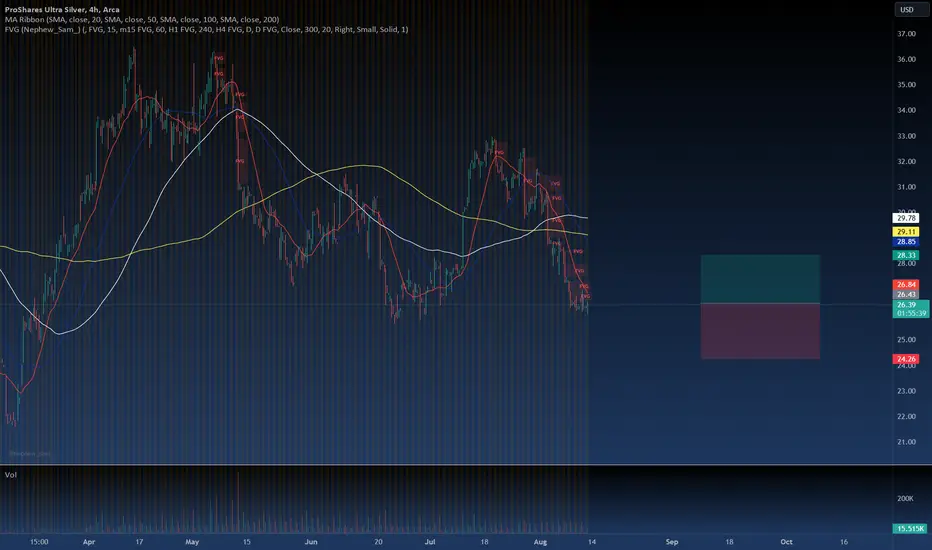Click the white 29.78 SMA price label

906,218
